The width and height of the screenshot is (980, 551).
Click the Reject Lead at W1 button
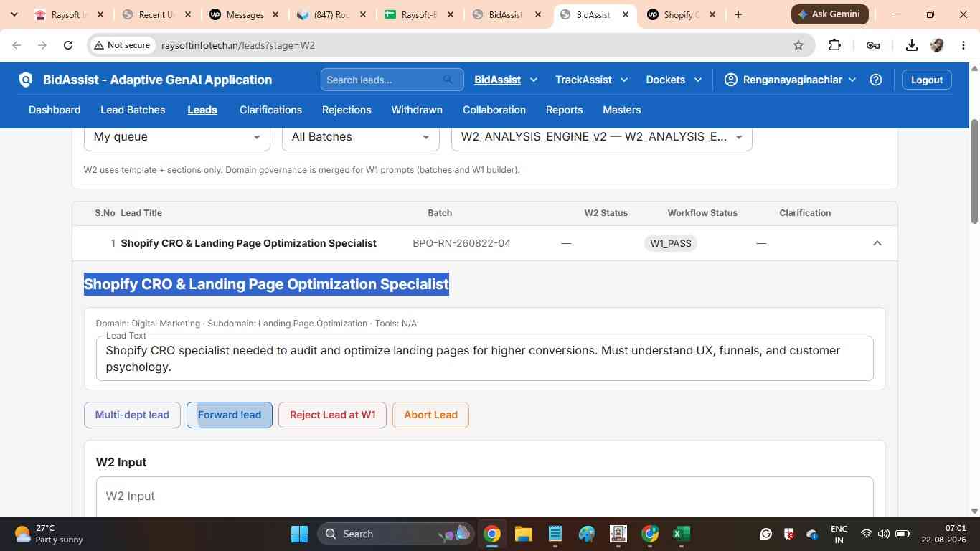tap(332, 415)
